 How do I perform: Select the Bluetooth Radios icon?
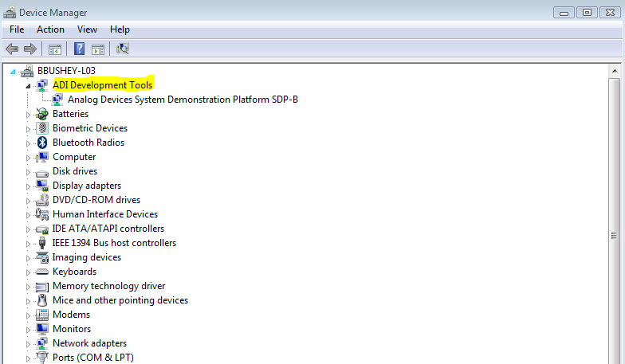(42, 143)
